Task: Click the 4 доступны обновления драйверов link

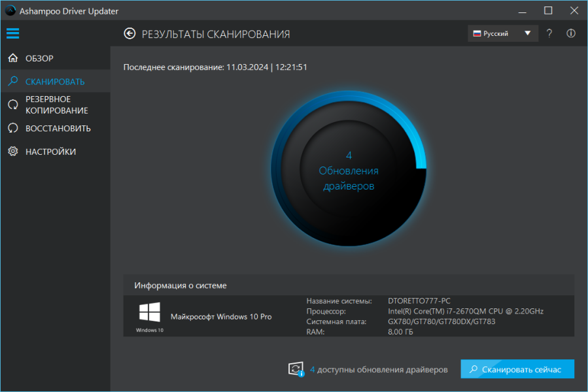Action: click(x=379, y=370)
